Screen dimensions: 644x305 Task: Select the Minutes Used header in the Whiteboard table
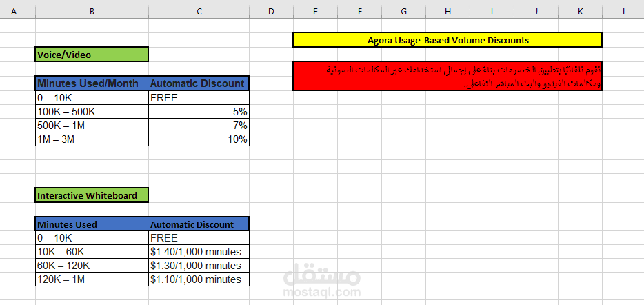(92, 224)
